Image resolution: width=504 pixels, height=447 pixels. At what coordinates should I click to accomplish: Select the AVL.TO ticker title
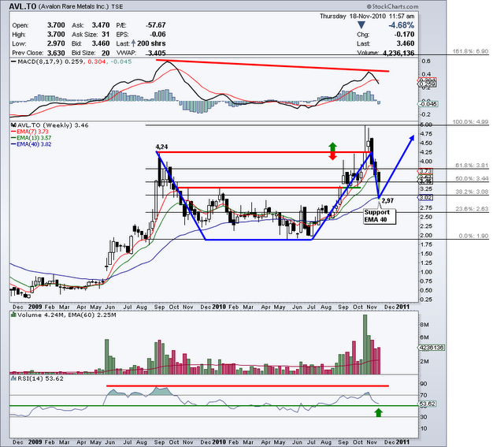22,6
